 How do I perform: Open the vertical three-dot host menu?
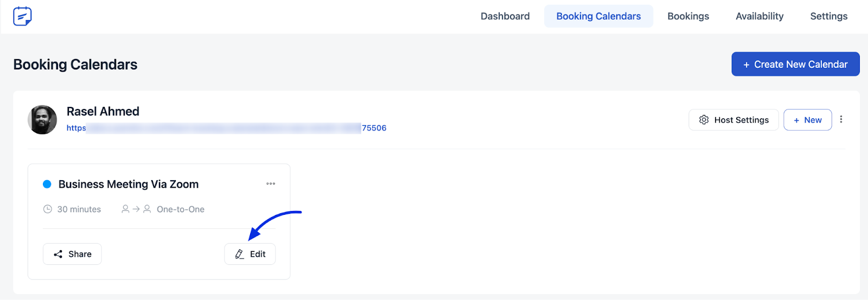pyautogui.click(x=841, y=119)
